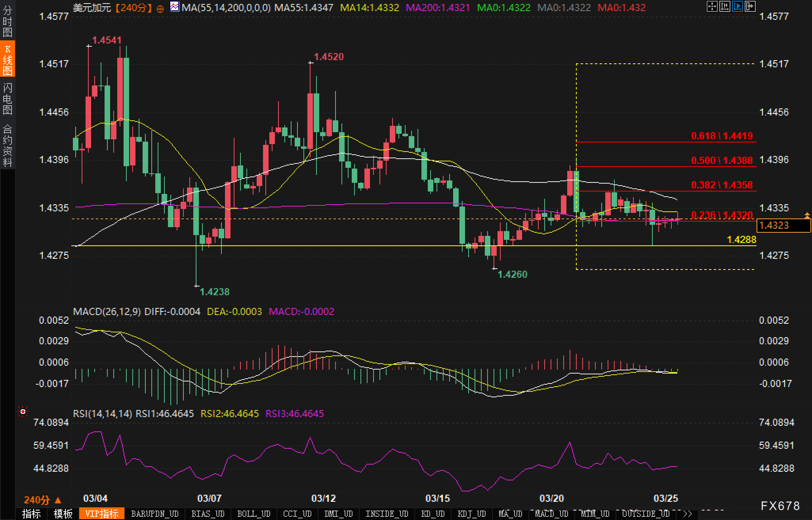Viewport: 812px width, 520px height.
Task: Expand more indicators with >> arrow
Action: (687, 514)
